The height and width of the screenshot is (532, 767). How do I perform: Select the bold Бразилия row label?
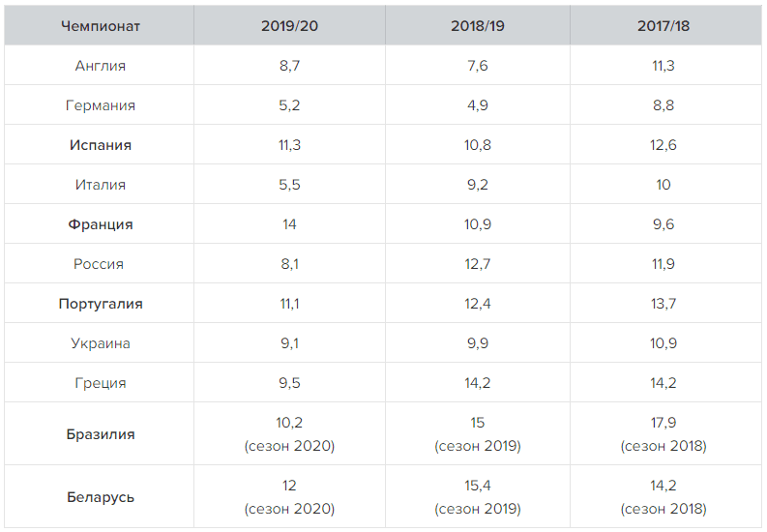(x=101, y=434)
